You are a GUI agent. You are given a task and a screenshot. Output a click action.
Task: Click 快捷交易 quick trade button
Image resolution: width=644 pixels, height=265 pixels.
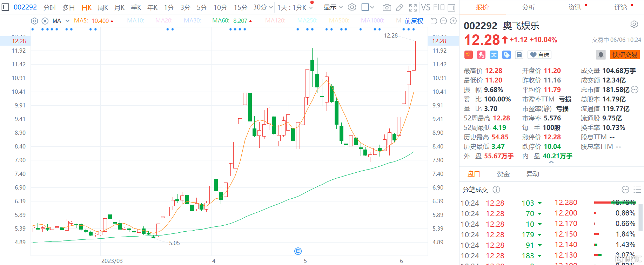point(625,55)
